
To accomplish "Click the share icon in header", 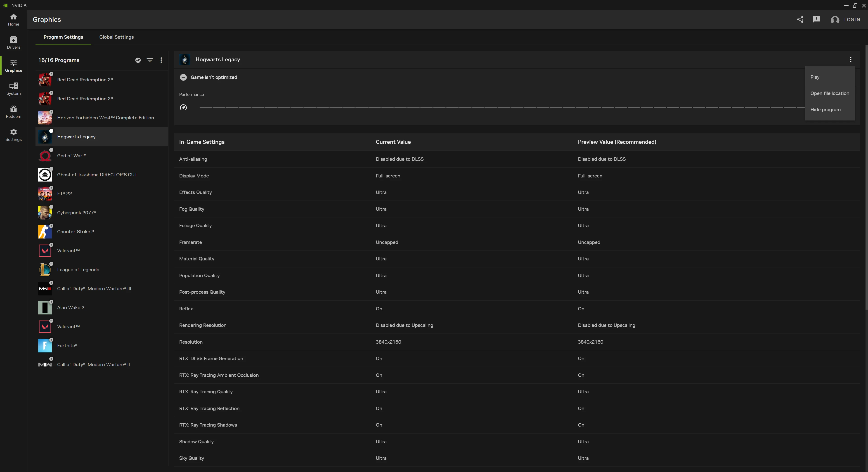I will point(800,19).
